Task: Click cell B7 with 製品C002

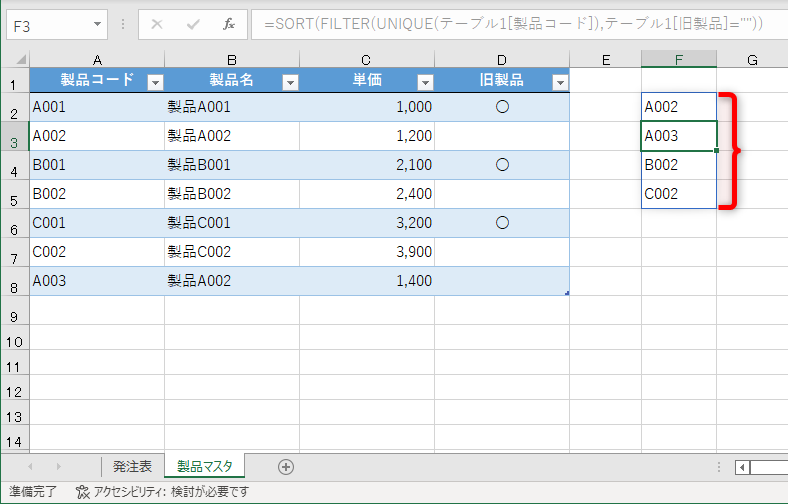Action: pos(232,252)
